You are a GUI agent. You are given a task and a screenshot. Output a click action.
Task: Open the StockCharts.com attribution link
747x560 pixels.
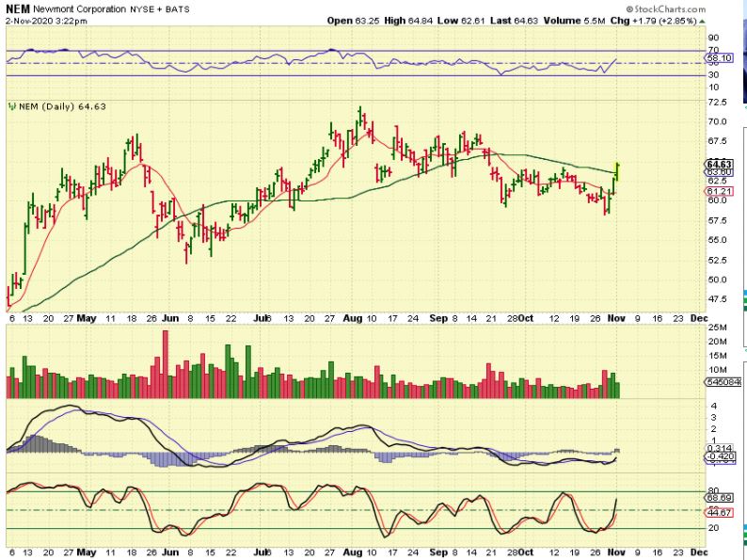[x=665, y=9]
